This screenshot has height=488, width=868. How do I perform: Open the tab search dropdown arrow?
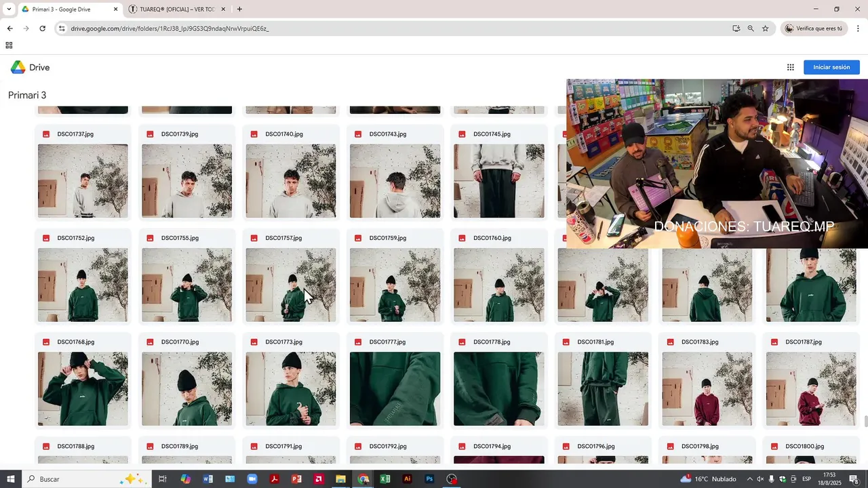click(9, 9)
